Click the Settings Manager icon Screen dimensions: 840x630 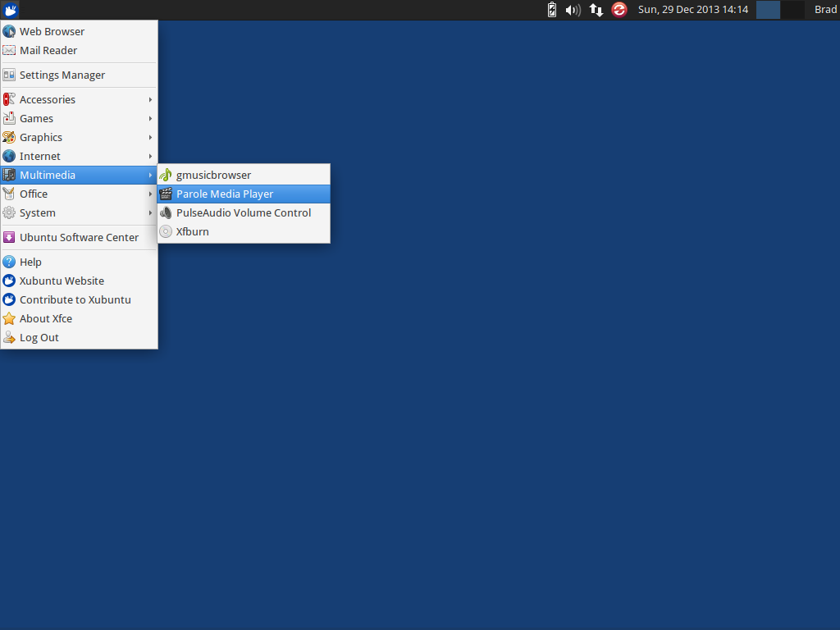point(9,75)
